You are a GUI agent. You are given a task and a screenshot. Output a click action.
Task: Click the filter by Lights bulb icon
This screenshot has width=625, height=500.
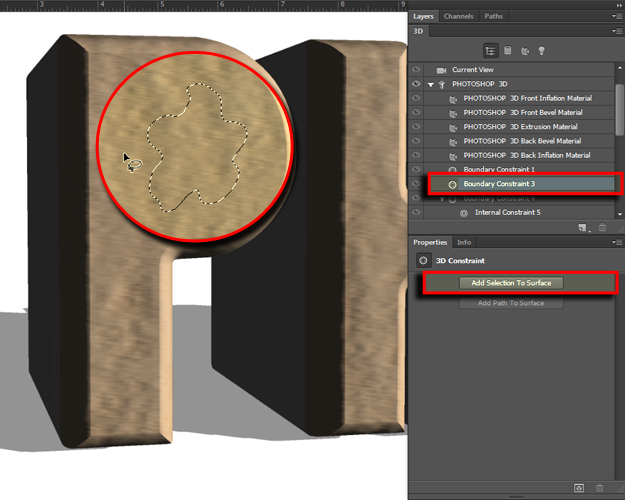[x=540, y=50]
